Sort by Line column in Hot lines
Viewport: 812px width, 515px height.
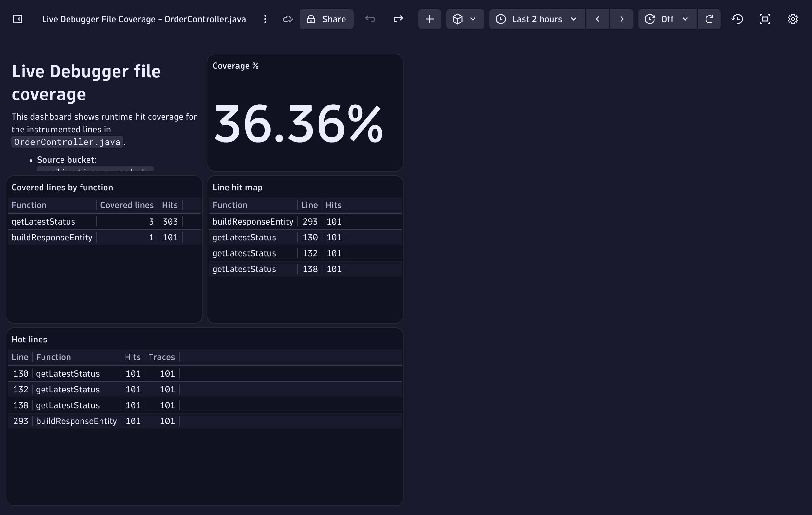(x=20, y=357)
